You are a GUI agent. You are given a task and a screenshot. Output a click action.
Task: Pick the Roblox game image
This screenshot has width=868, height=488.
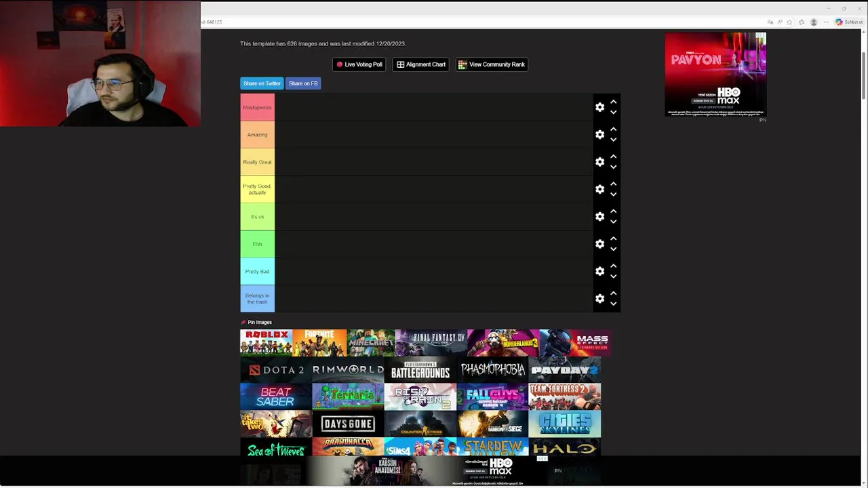267,343
